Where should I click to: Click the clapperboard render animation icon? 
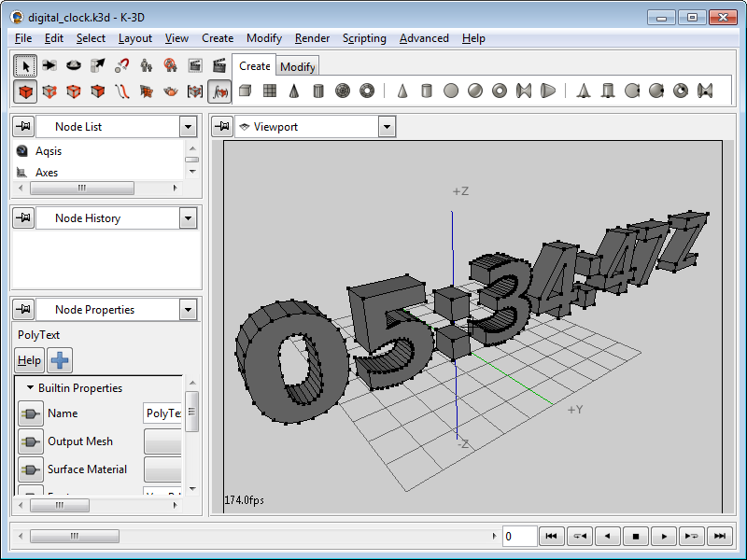[x=219, y=65]
